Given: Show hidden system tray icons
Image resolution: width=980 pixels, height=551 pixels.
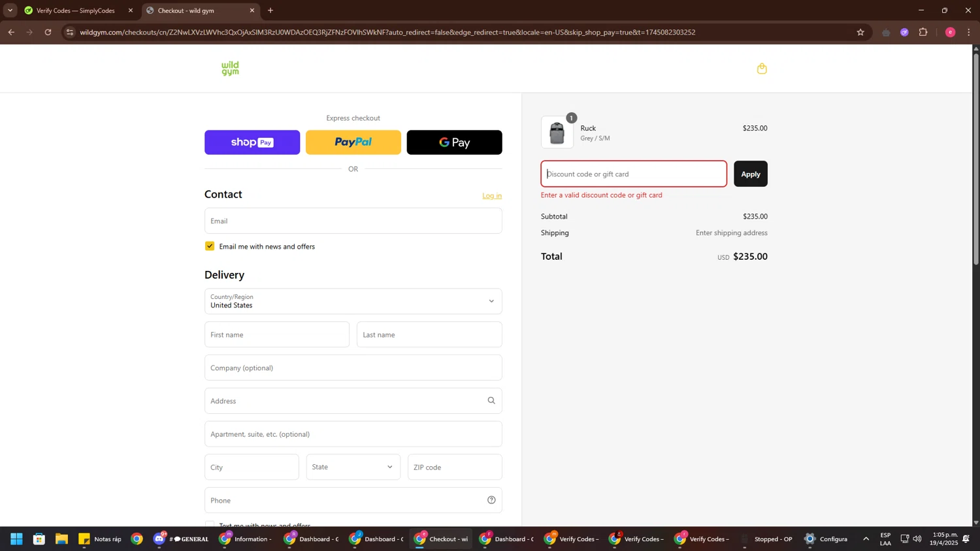Looking at the screenshot, I should [x=866, y=539].
